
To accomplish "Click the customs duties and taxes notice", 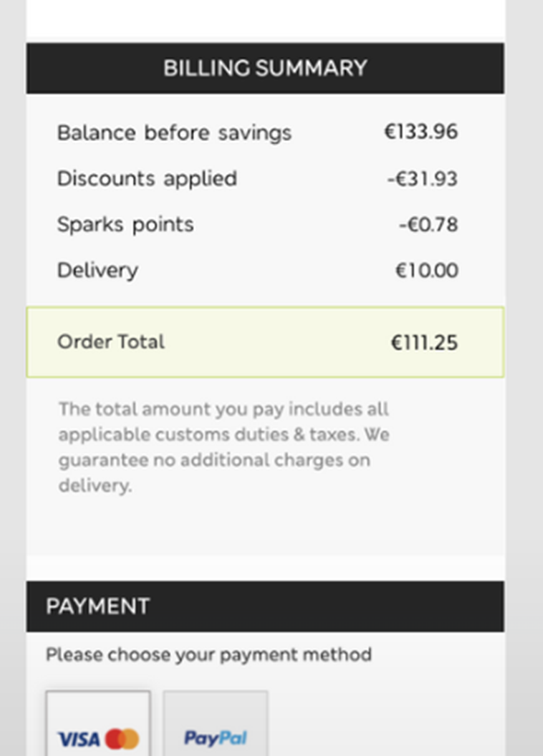I will pyautogui.click(x=224, y=435).
